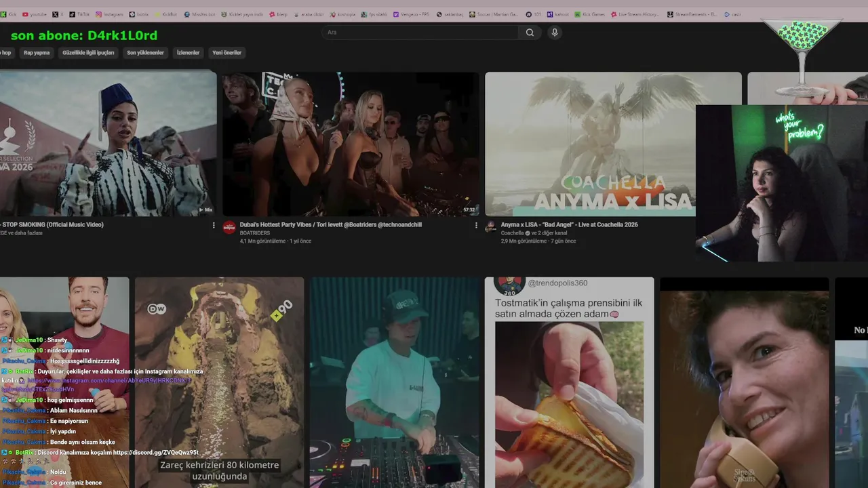Open the koshopla bookmark
Viewport: 868px width, 488px height.
342,14
